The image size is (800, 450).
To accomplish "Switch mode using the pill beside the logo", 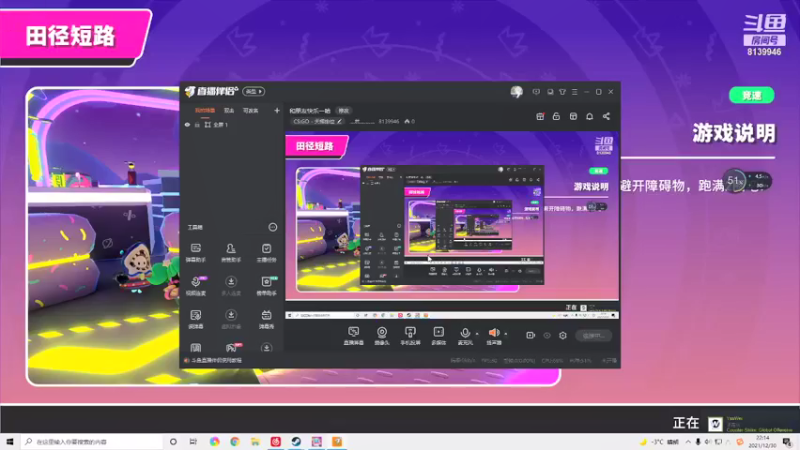I will coord(254,91).
